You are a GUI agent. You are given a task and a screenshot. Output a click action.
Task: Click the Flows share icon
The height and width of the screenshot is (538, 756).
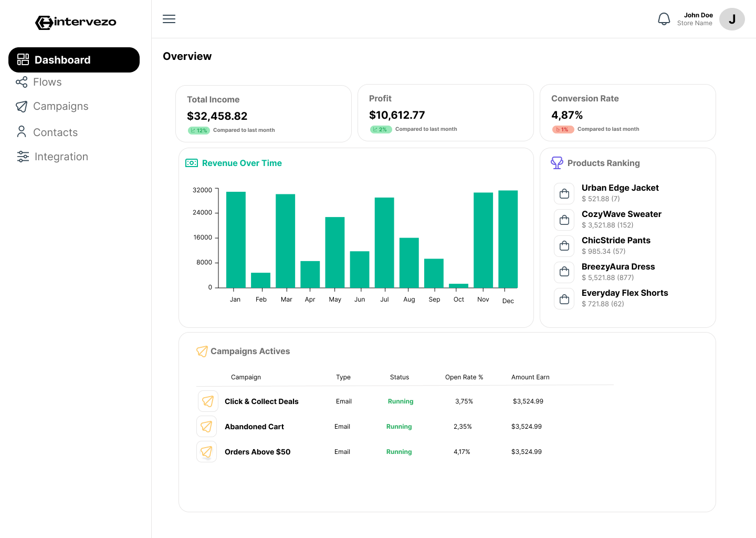[x=22, y=82]
